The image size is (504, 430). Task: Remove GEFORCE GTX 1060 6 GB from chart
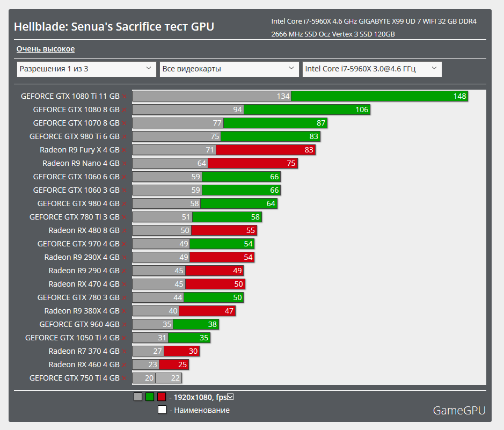click(125, 177)
